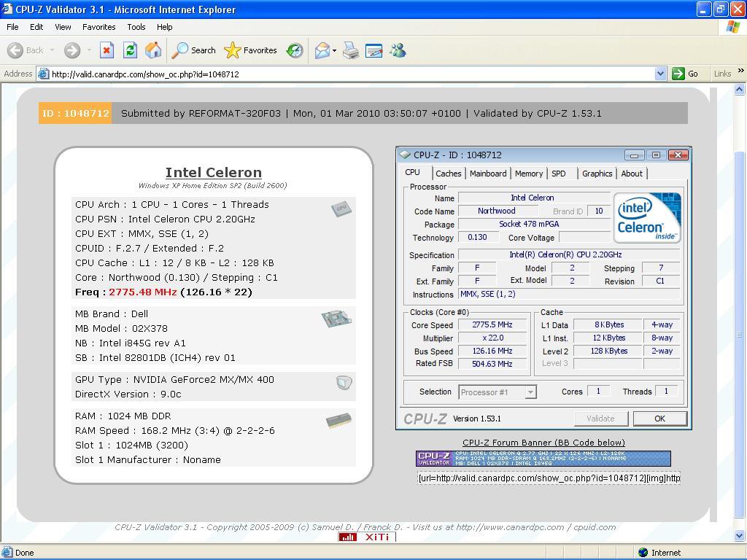Click the Core Speed 2775.5 MHz value
The height and width of the screenshot is (560, 747).
point(492,324)
